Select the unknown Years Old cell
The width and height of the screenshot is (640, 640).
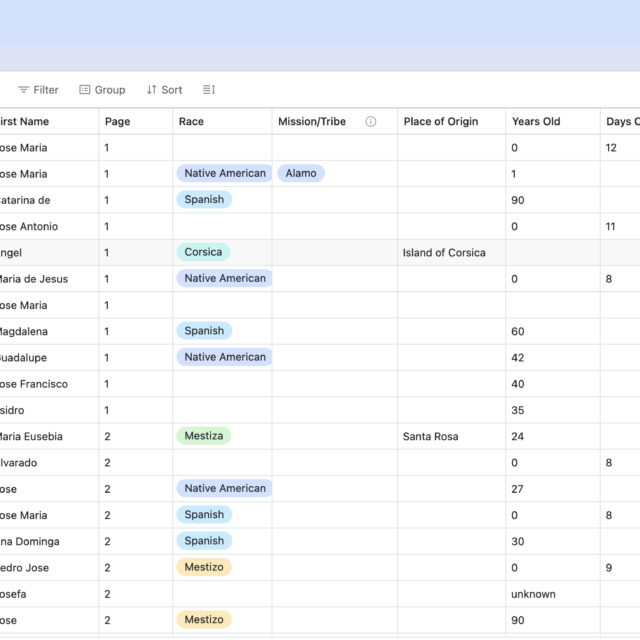tap(553, 594)
